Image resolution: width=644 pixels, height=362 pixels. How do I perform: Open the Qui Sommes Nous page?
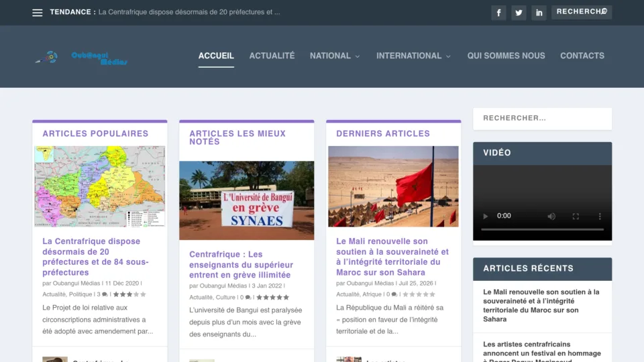click(506, 56)
